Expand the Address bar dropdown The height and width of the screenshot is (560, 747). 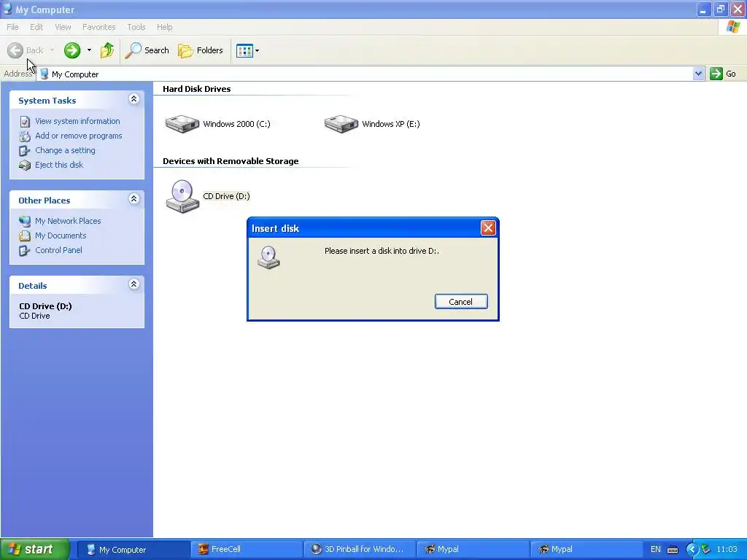pos(698,74)
